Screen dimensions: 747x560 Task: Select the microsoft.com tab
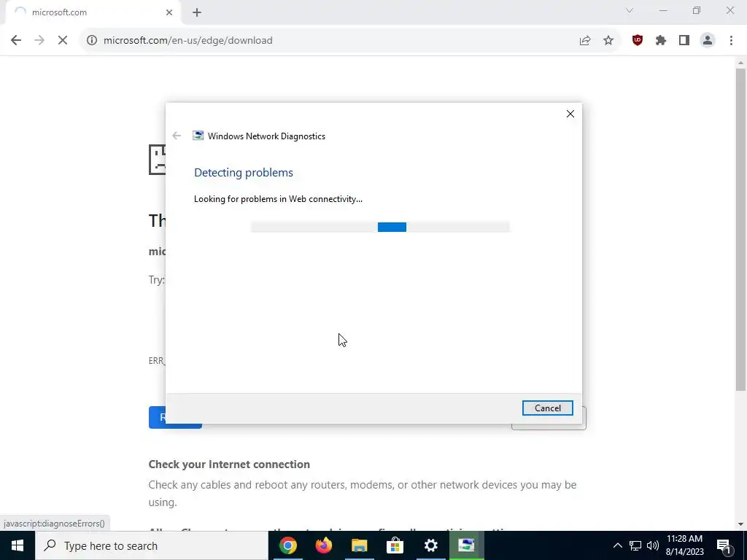[x=93, y=12]
